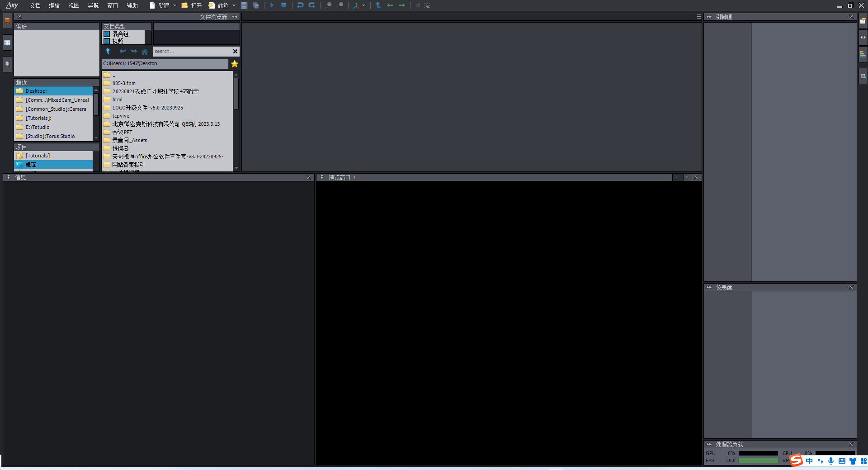This screenshot has height=470, width=868.
Task: Expand the axis gizmo dropdown arrow
Action: (x=364, y=5)
